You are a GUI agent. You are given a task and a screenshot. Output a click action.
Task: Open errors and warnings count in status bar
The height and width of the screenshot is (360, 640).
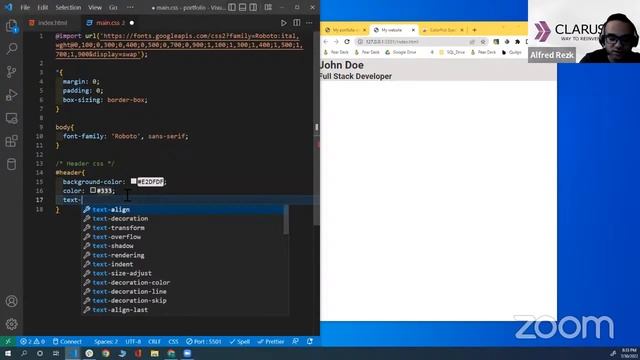tap(32, 341)
